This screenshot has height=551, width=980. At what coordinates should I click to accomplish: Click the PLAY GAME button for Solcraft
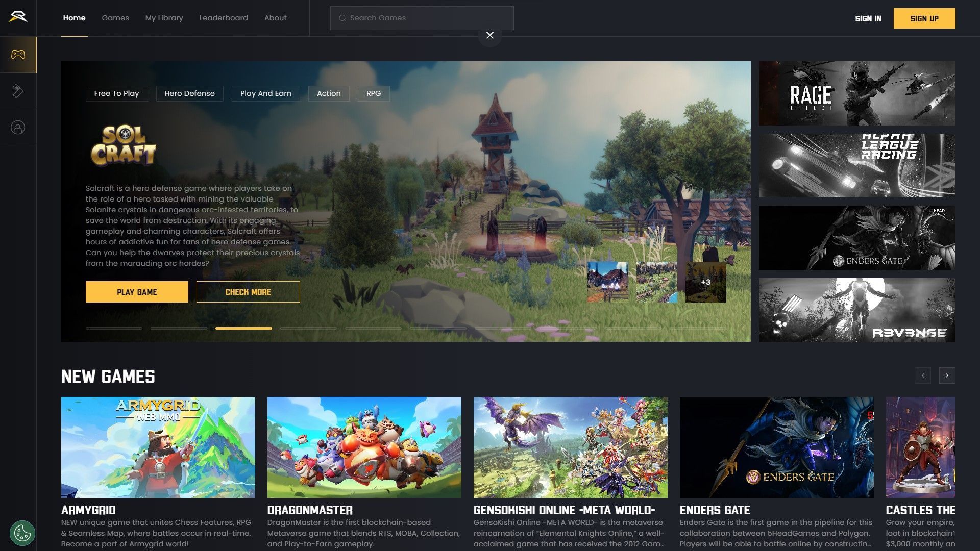click(x=137, y=291)
